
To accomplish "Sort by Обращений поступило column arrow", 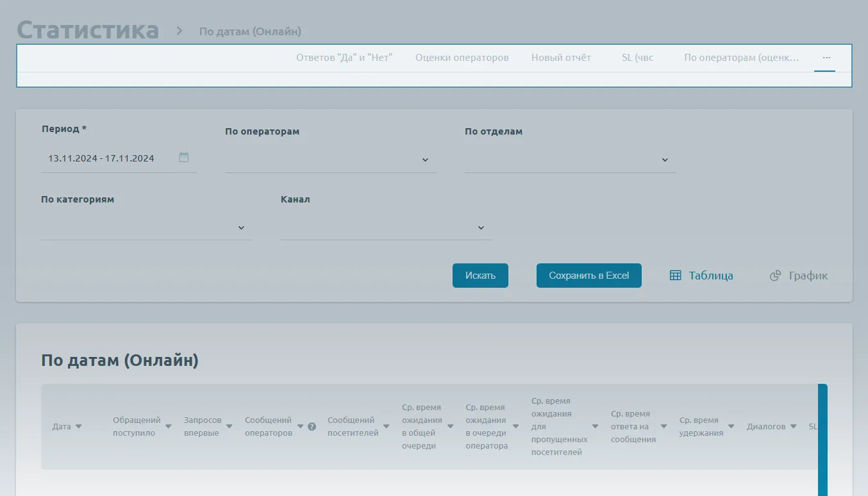I will 168,427.
